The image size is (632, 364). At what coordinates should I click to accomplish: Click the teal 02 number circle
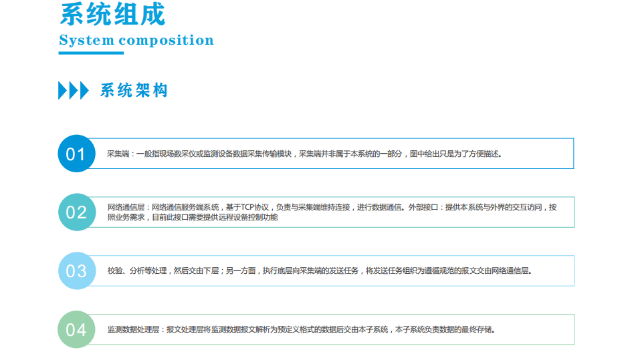[x=77, y=212]
